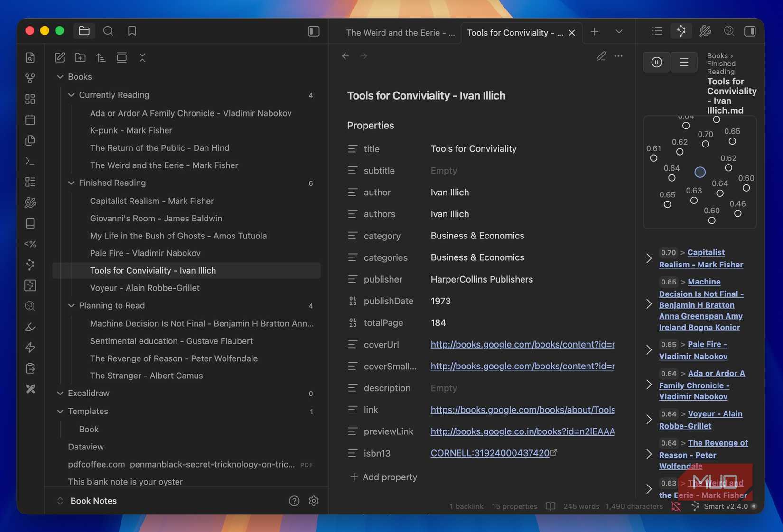Switch to The Weird and the Eerie tab
Viewport: 783px width, 532px height.
coord(400,32)
